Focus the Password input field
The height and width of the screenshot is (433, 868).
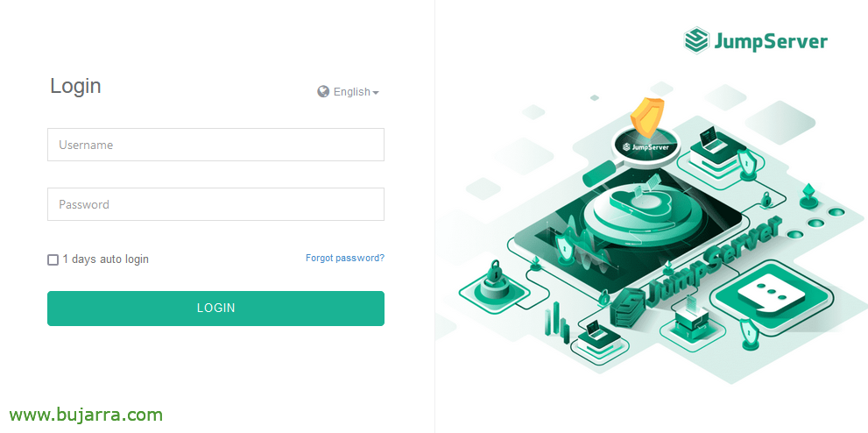point(215,204)
